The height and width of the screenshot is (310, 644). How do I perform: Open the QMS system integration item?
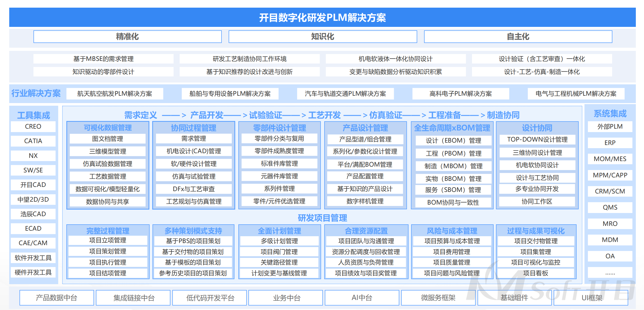pos(610,207)
